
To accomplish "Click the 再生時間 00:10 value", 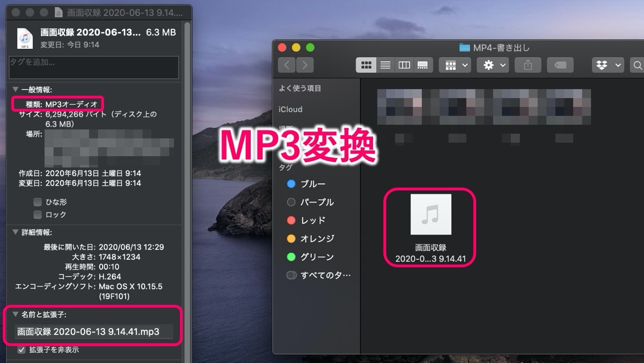I will (109, 266).
